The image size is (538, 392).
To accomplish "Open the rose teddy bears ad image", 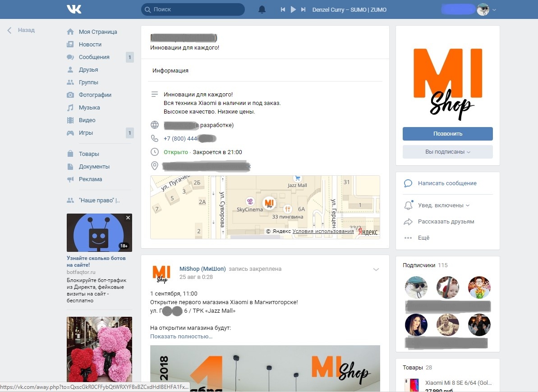I will pos(100,349).
